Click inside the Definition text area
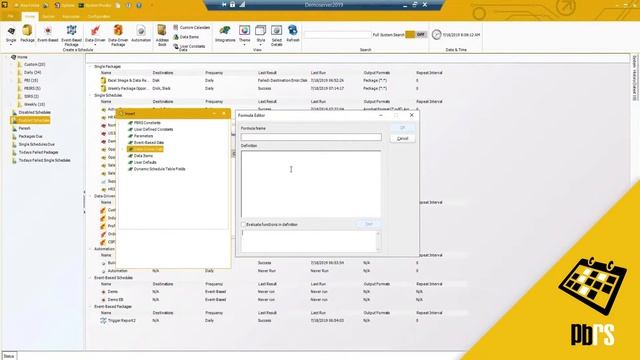 pyautogui.click(x=311, y=184)
